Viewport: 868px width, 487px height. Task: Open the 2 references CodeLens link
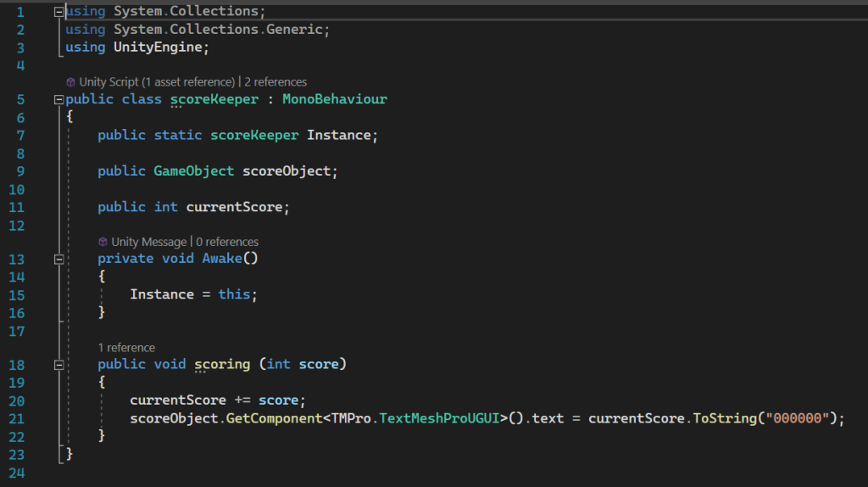[275, 82]
